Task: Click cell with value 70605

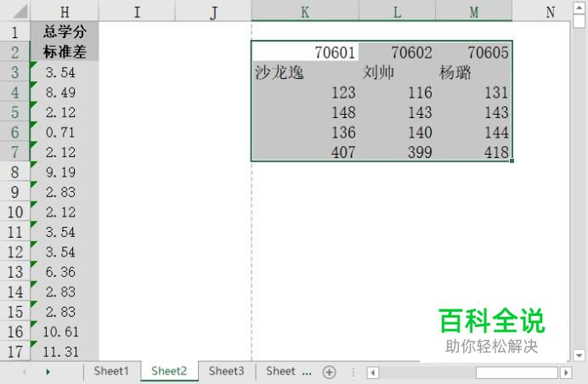Action: [x=473, y=52]
